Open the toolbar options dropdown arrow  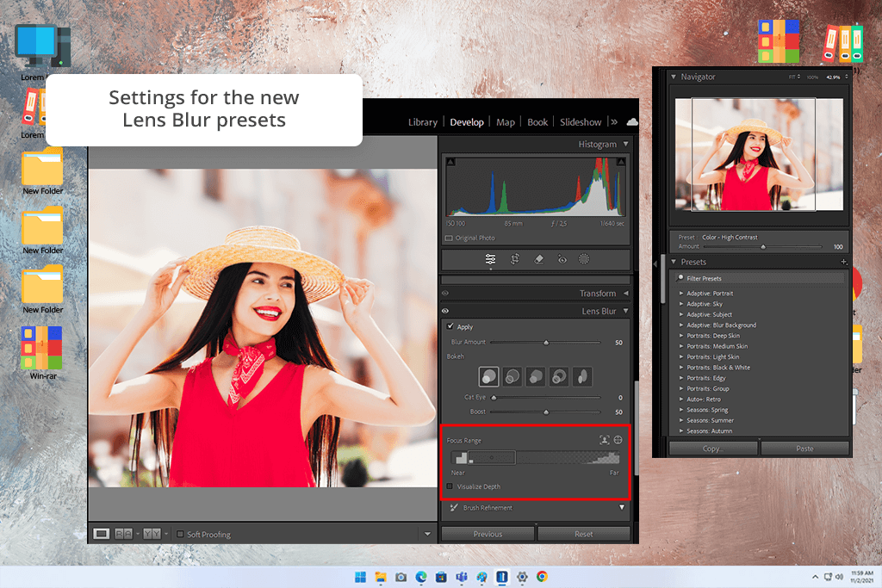tap(427, 534)
